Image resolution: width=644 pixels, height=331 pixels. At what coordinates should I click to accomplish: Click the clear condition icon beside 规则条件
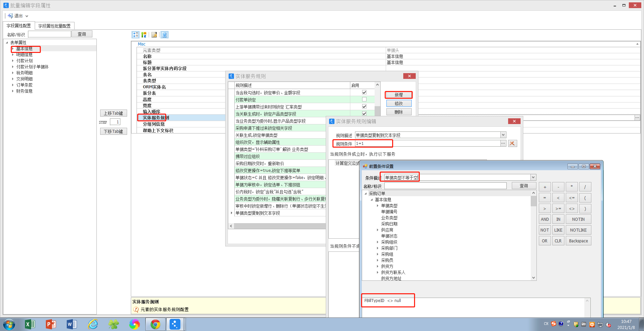point(513,144)
